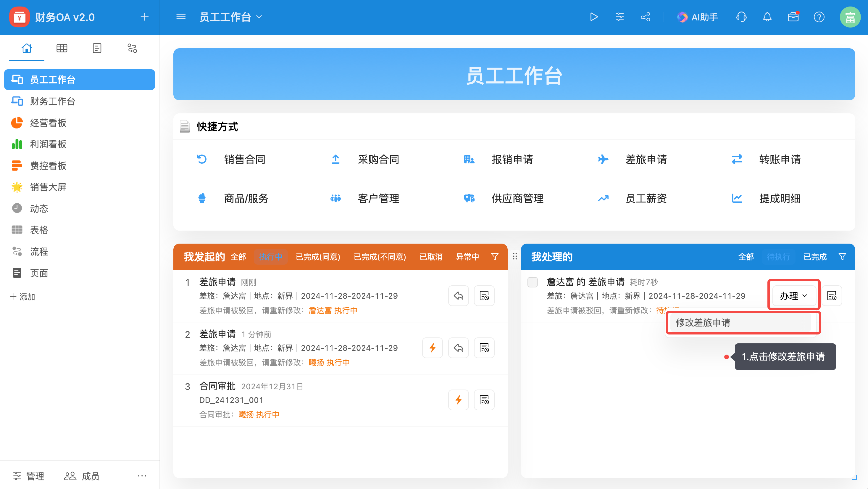
Task: Select 已完成(同意) tab
Action: pyautogui.click(x=318, y=257)
